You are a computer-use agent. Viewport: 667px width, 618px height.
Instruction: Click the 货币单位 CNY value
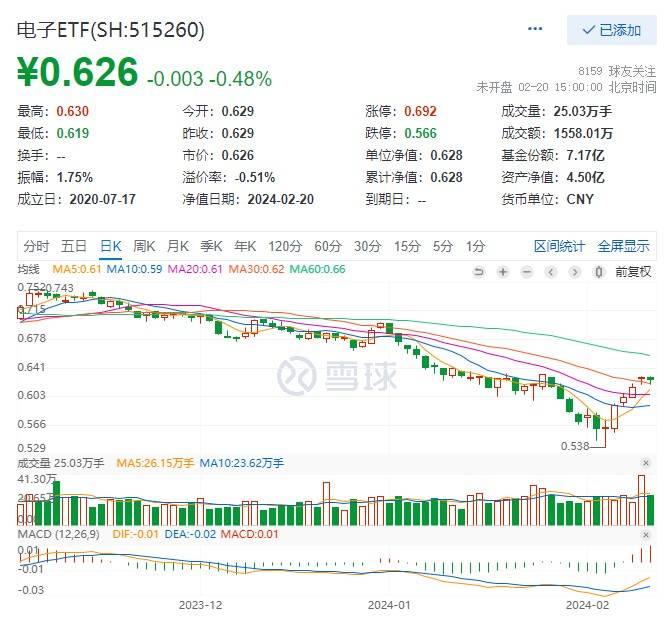[x=580, y=199]
